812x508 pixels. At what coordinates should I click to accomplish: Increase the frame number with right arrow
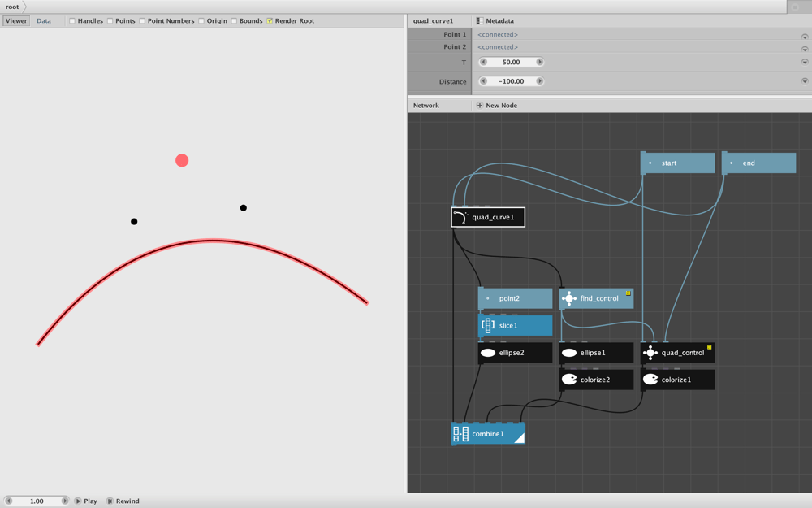click(65, 501)
